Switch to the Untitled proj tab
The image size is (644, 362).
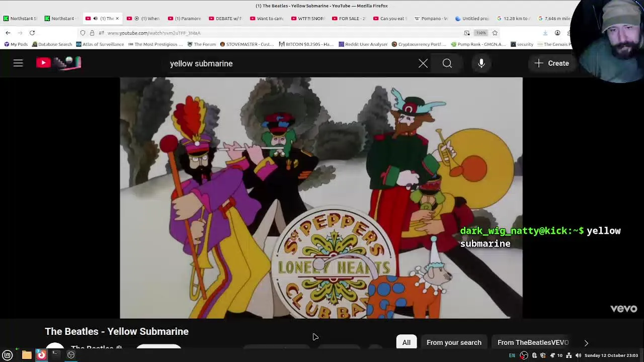coord(472,19)
